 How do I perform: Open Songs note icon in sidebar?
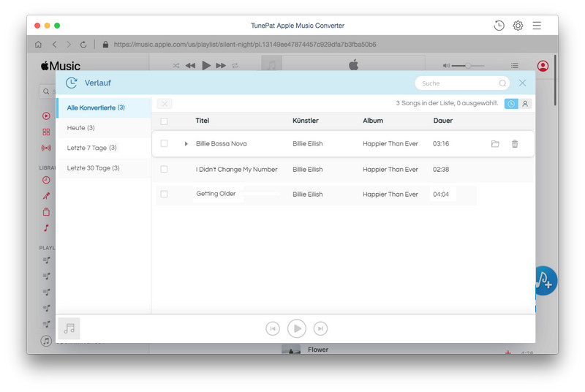(x=46, y=228)
